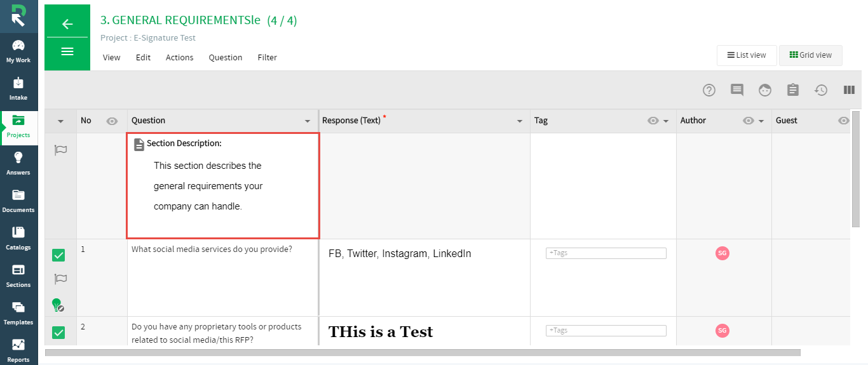Click the Section Description paragraph text

208,186
